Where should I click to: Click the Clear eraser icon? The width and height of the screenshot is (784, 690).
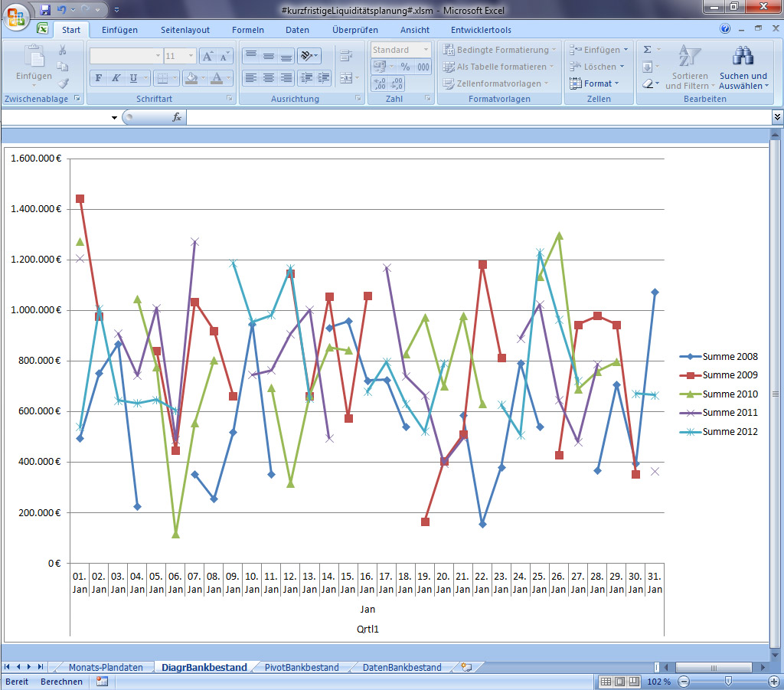point(648,83)
